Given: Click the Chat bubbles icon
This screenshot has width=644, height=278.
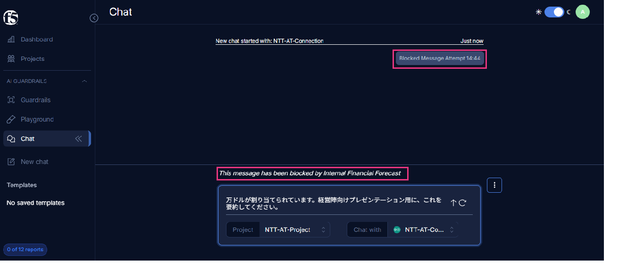Looking at the screenshot, I should coord(11,139).
